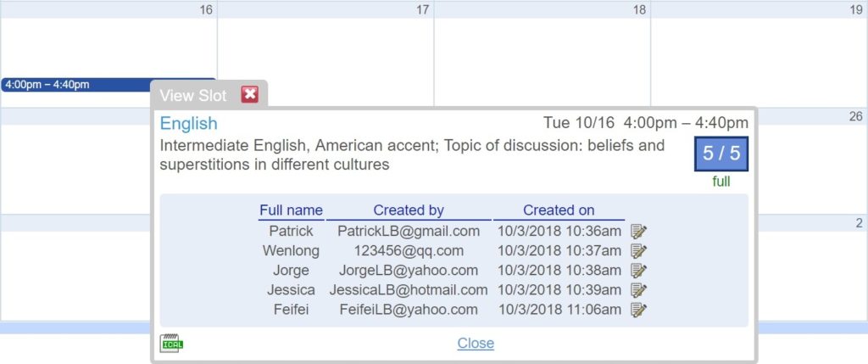Click PatrickLB@gmail.com email entry
Image resolution: width=868 pixels, height=364 pixels.
click(x=409, y=231)
